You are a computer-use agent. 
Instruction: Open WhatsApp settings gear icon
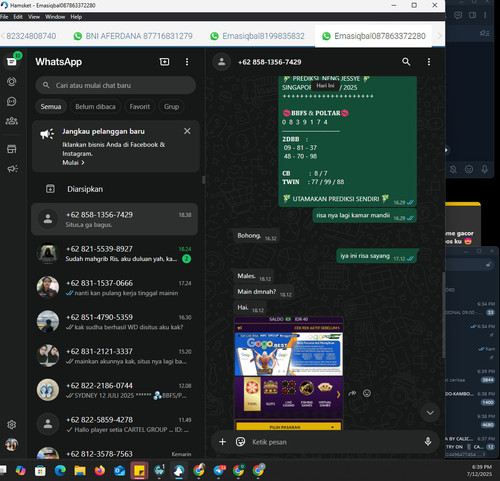pos(12,425)
